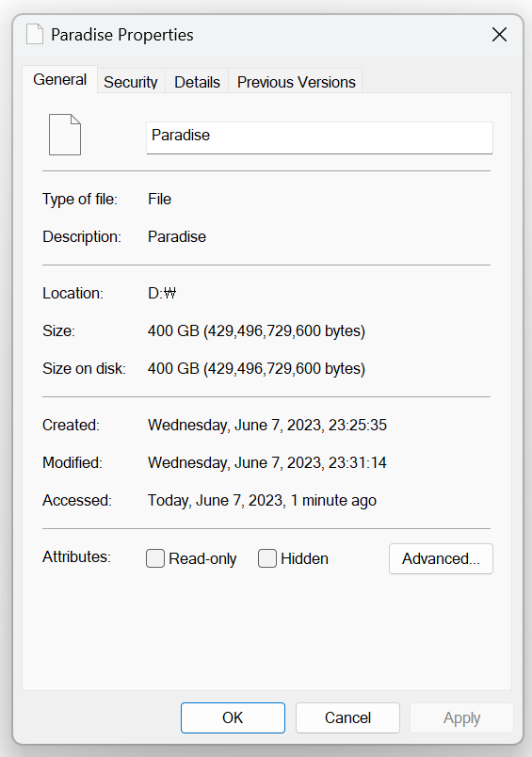Viewport: 532px width, 757px height.
Task: Click the large blank file icon
Action: (65, 135)
